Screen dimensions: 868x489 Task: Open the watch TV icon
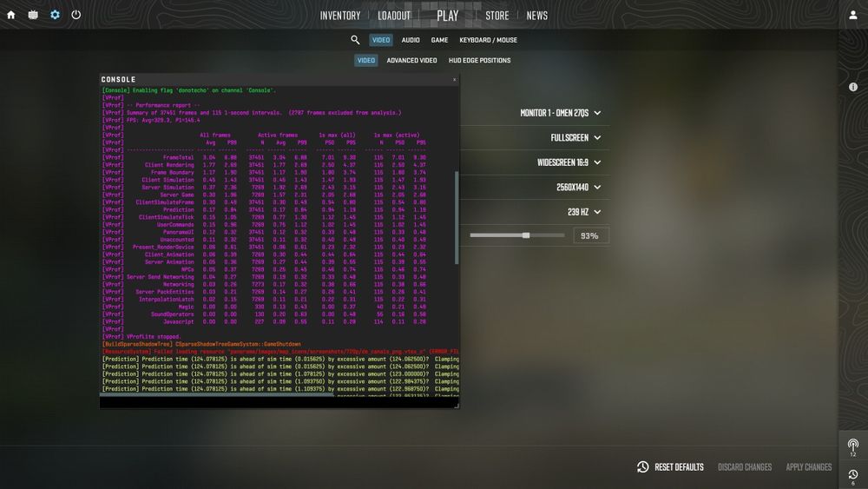click(33, 15)
